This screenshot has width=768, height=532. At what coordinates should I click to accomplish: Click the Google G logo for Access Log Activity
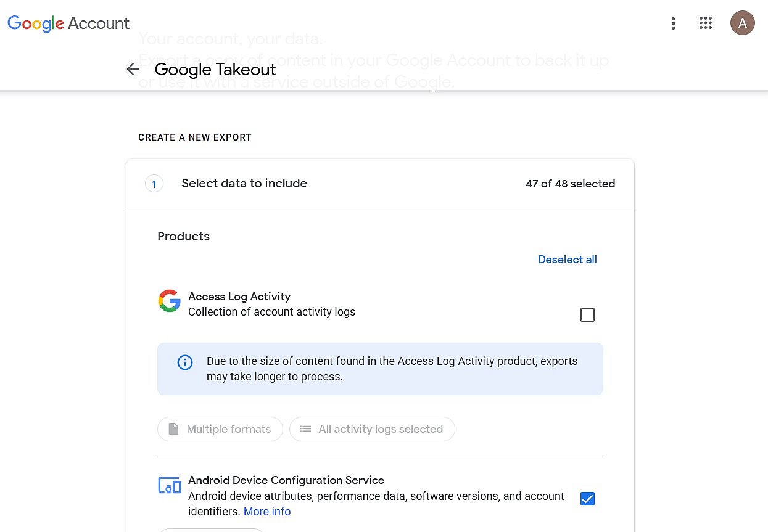(x=170, y=301)
